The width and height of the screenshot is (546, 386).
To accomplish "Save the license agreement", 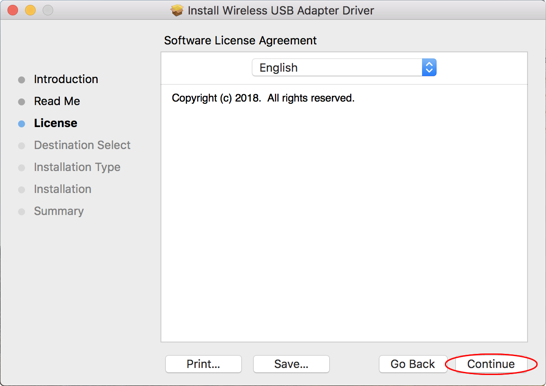I will [x=291, y=364].
